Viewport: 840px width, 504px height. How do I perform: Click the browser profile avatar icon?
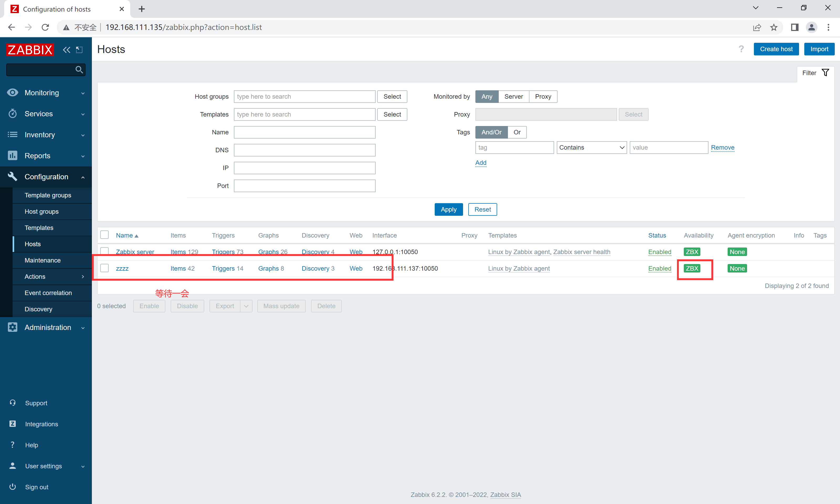click(811, 27)
